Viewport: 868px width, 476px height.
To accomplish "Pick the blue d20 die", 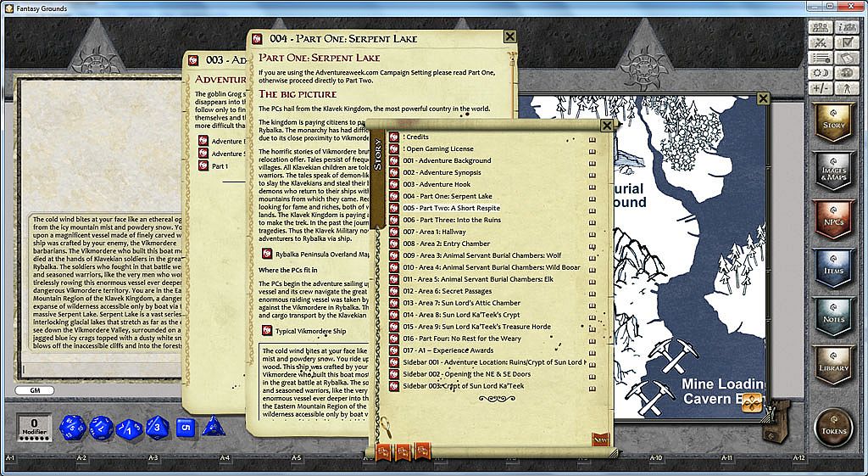I will 73,428.
